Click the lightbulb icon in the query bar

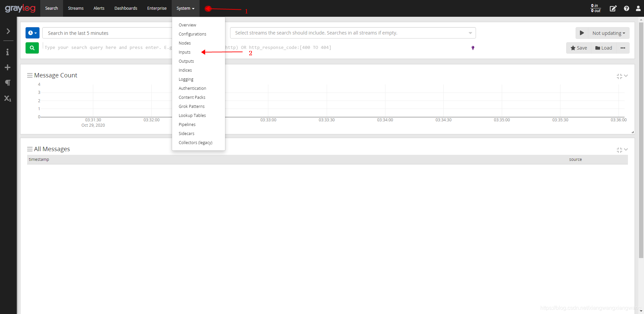coord(473,48)
